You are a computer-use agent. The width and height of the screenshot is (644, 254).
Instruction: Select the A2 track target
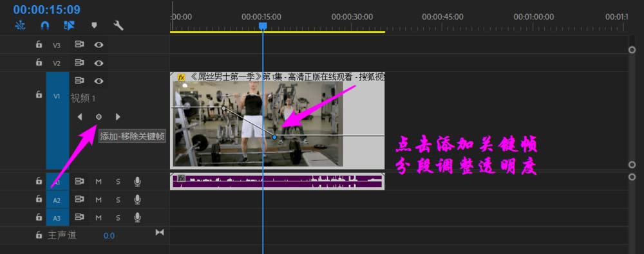[57, 200]
